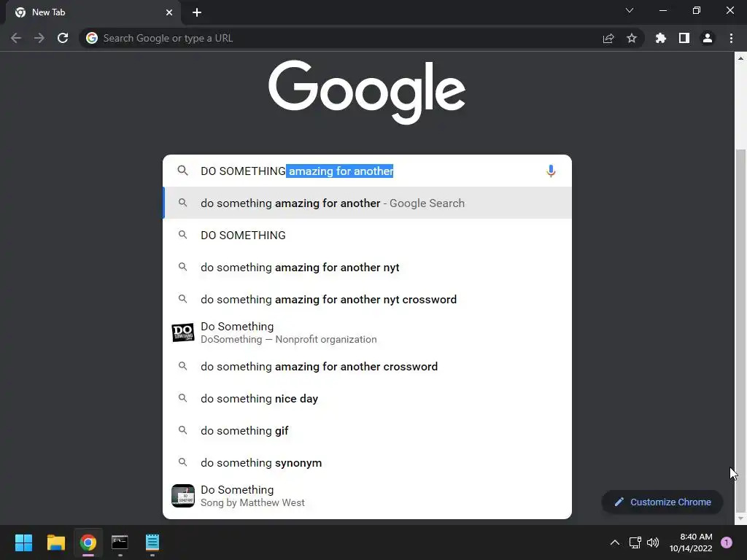Click the Chrome taskbar icon
The height and width of the screenshot is (560, 747).
click(88, 542)
